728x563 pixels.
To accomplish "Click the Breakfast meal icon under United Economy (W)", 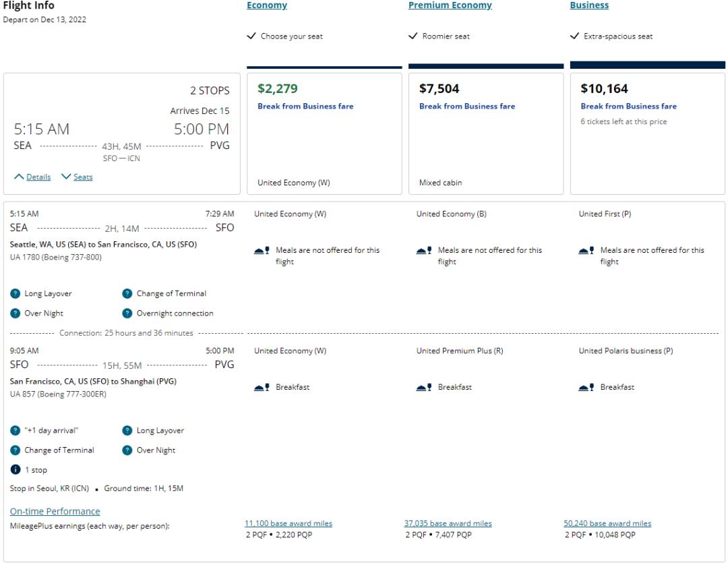I will click(x=262, y=388).
